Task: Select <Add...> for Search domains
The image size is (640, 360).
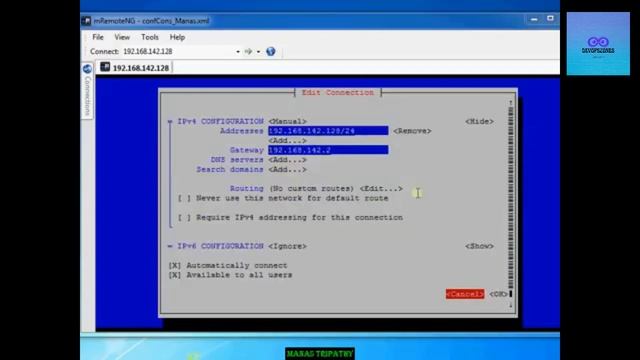Action: [x=287, y=169]
